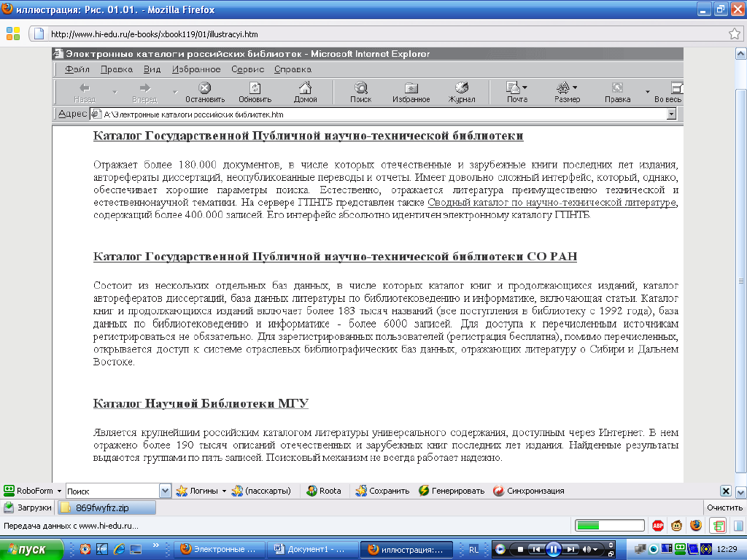Click the vertical page scrollbar

coord(741,281)
